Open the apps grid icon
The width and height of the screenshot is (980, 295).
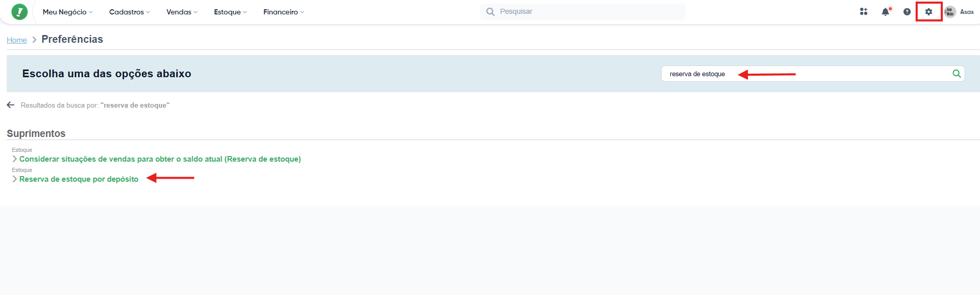pos(864,11)
